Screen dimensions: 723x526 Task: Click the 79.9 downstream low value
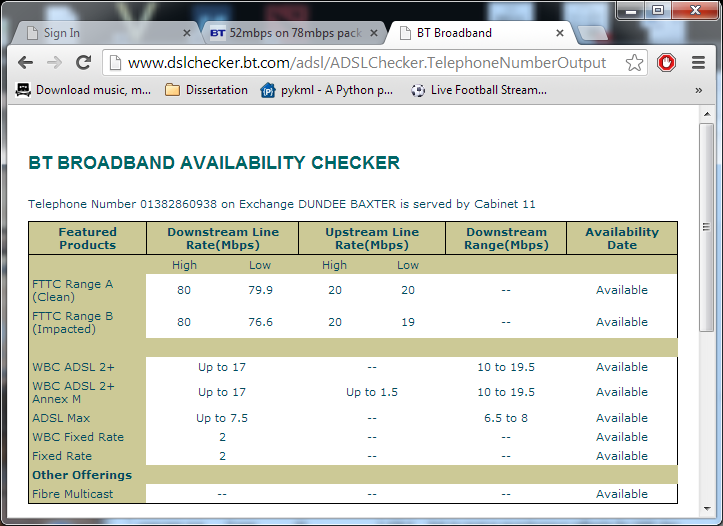[x=261, y=290]
